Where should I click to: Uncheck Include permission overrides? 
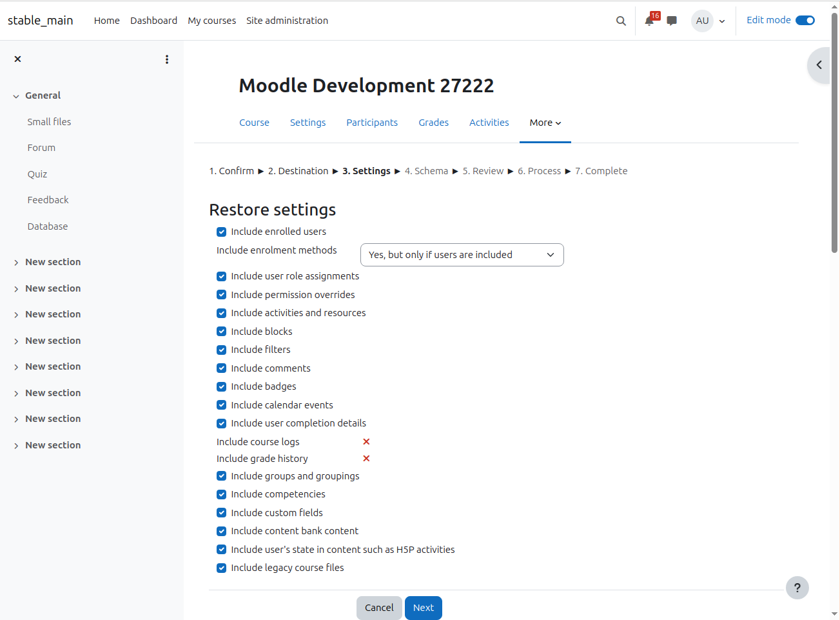coord(221,295)
